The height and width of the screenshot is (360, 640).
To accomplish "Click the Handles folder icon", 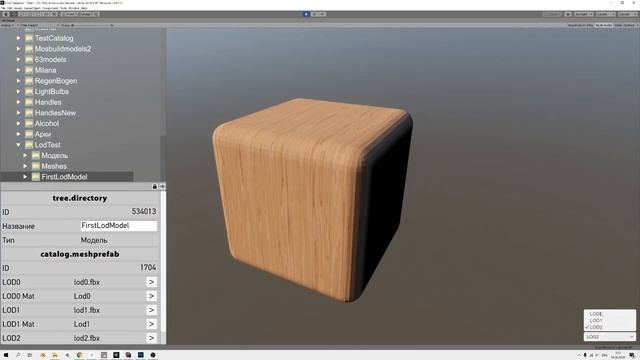I will coord(29,102).
